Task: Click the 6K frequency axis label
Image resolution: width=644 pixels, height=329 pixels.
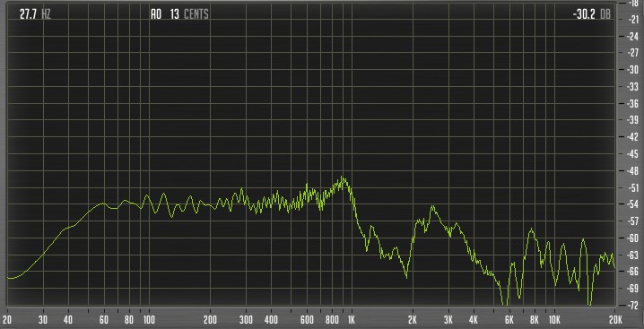Action: tap(509, 320)
